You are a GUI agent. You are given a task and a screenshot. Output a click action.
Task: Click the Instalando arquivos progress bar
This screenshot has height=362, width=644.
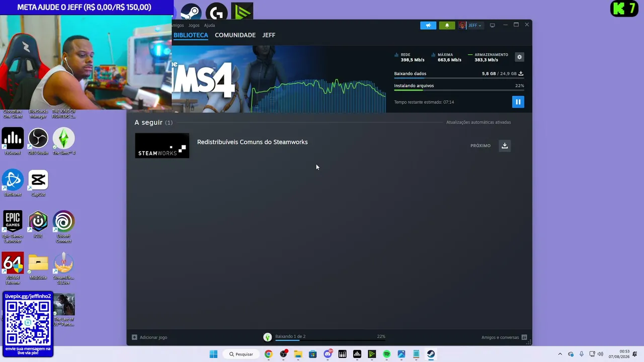click(x=459, y=90)
